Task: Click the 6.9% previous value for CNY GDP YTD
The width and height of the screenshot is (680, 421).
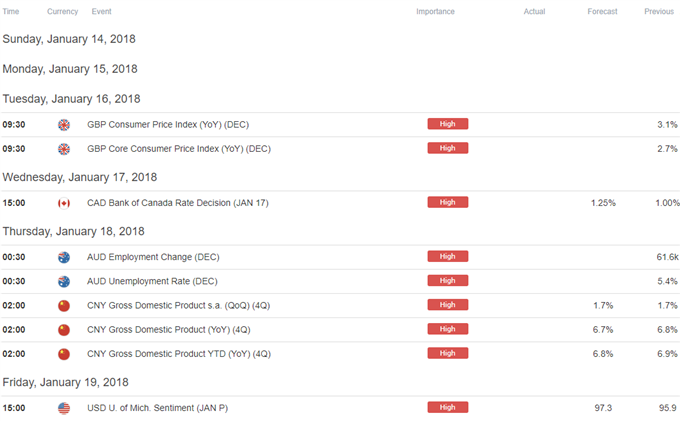Action: tap(667, 354)
